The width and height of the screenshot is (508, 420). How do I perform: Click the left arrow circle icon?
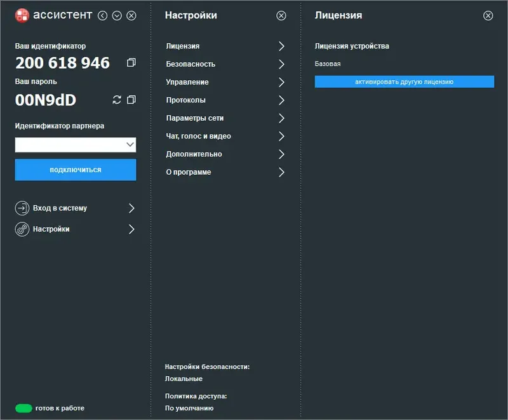coord(103,16)
